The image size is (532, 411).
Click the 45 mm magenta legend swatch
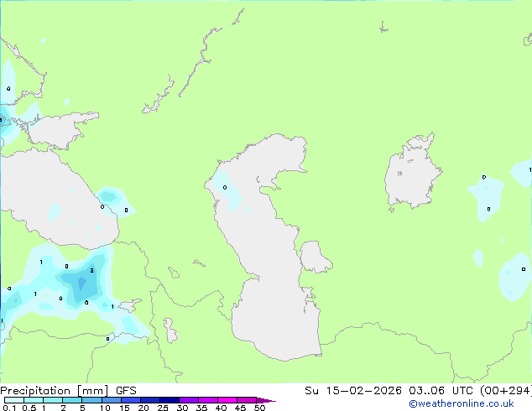[247, 400]
